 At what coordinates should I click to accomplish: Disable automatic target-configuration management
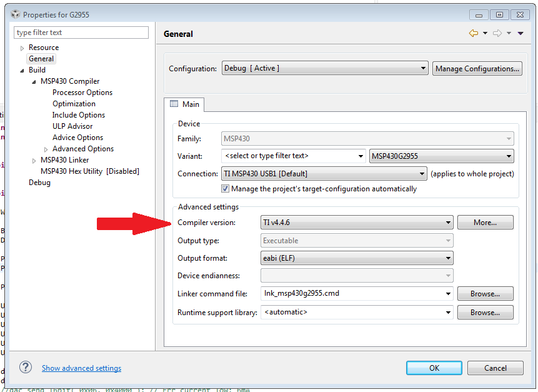tap(225, 188)
